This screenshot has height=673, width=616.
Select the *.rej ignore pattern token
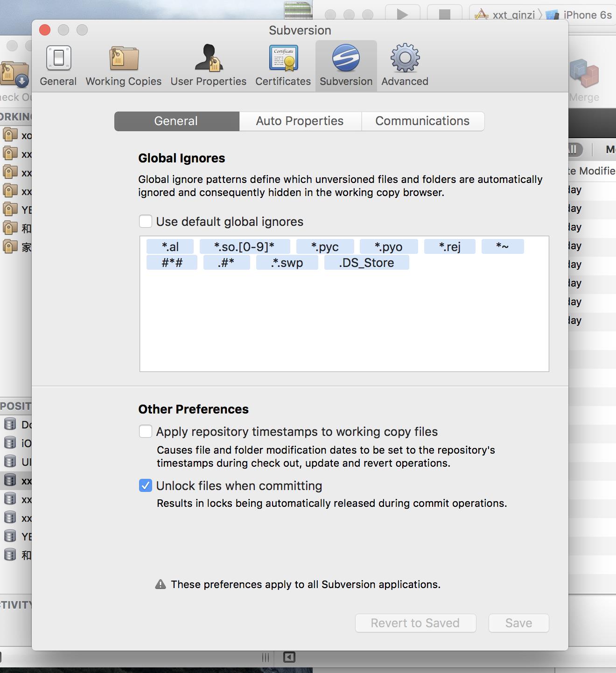pyautogui.click(x=449, y=246)
